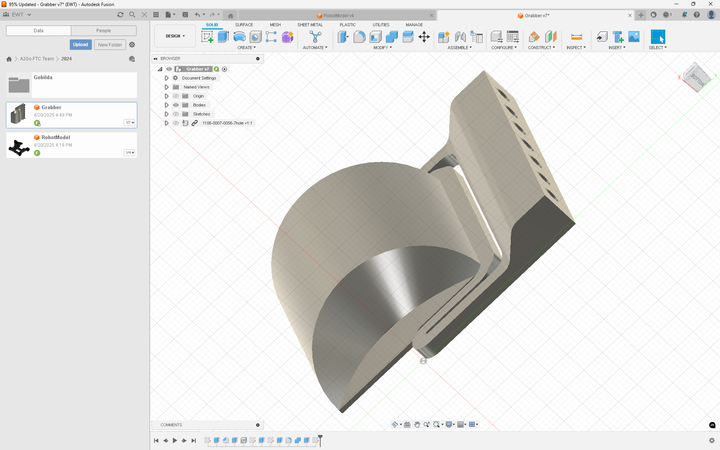Viewport: 720px width, 450px height.
Task: Click the Upload button
Action: coord(81,45)
